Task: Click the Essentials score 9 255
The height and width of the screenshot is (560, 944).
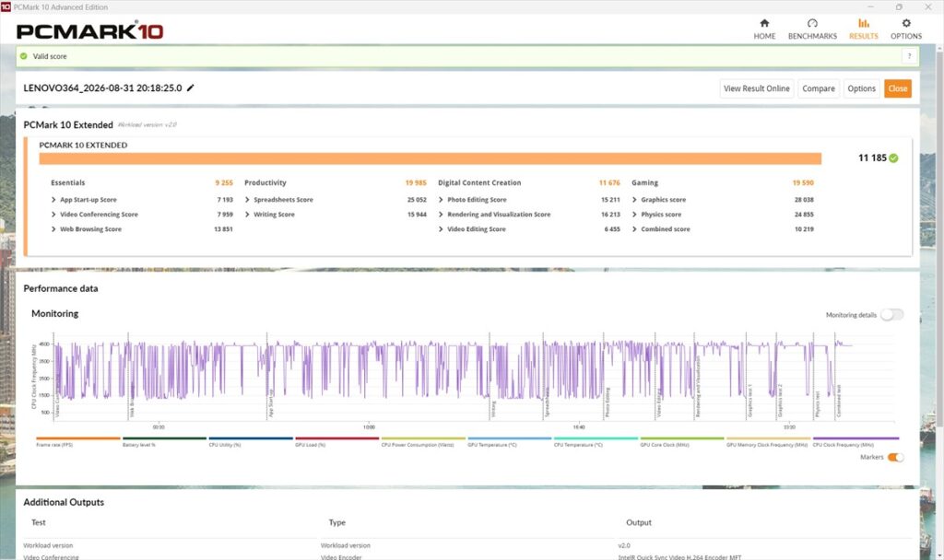Action: click(224, 183)
